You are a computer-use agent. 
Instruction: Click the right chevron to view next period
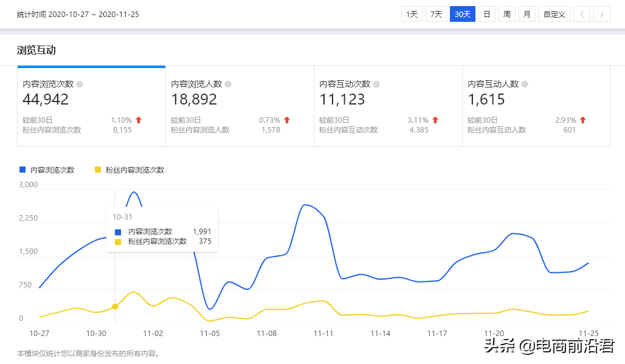coord(603,13)
